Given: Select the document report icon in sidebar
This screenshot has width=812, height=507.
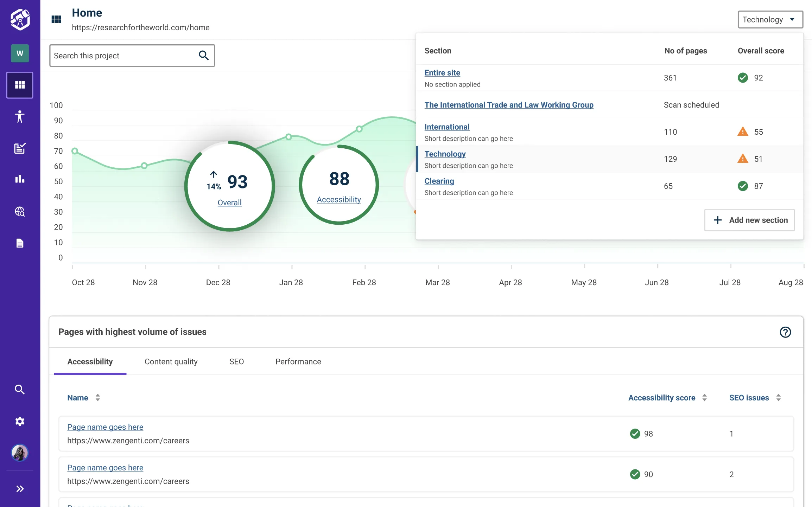Looking at the screenshot, I should (20, 243).
